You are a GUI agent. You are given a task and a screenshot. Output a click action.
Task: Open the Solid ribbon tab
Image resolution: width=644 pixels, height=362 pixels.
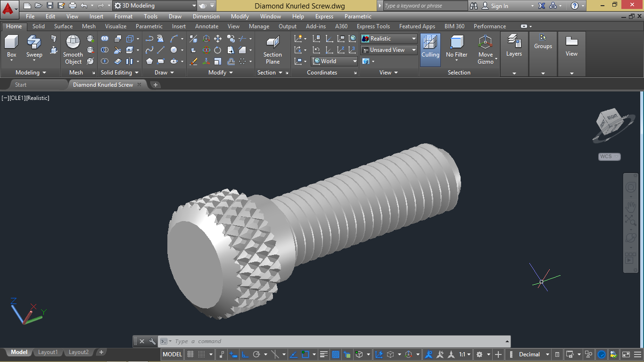point(39,26)
